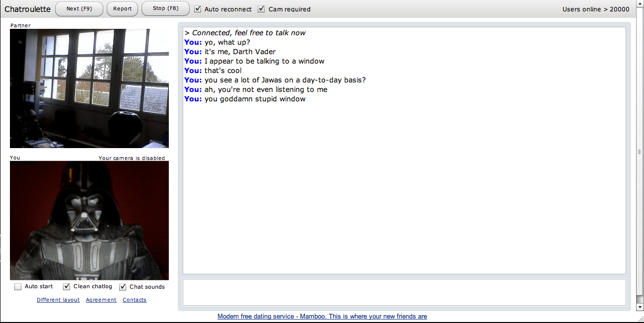The image size is (644, 323).
Task: Enable the Auto start checkbox
Action: click(18, 287)
